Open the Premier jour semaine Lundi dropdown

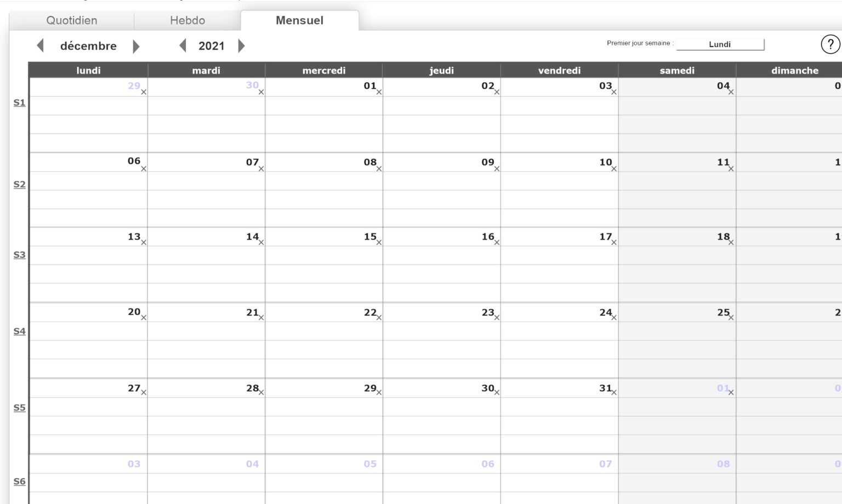720,44
